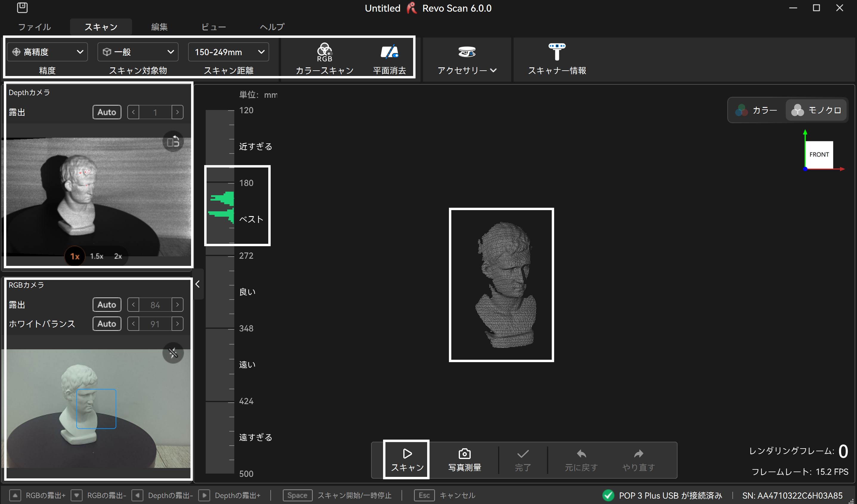Click the Depth camera view swap icon
The width and height of the screenshot is (857, 504).
pos(173,141)
